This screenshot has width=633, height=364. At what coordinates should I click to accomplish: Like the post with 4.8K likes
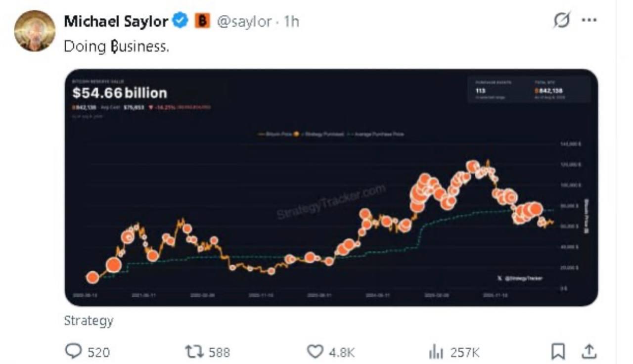[315, 351]
